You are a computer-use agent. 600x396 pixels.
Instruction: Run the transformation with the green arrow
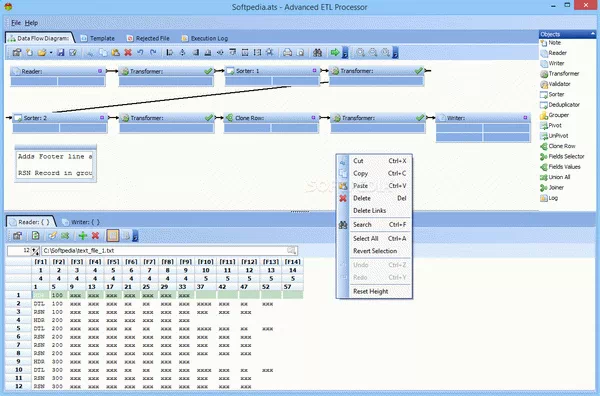(335, 52)
